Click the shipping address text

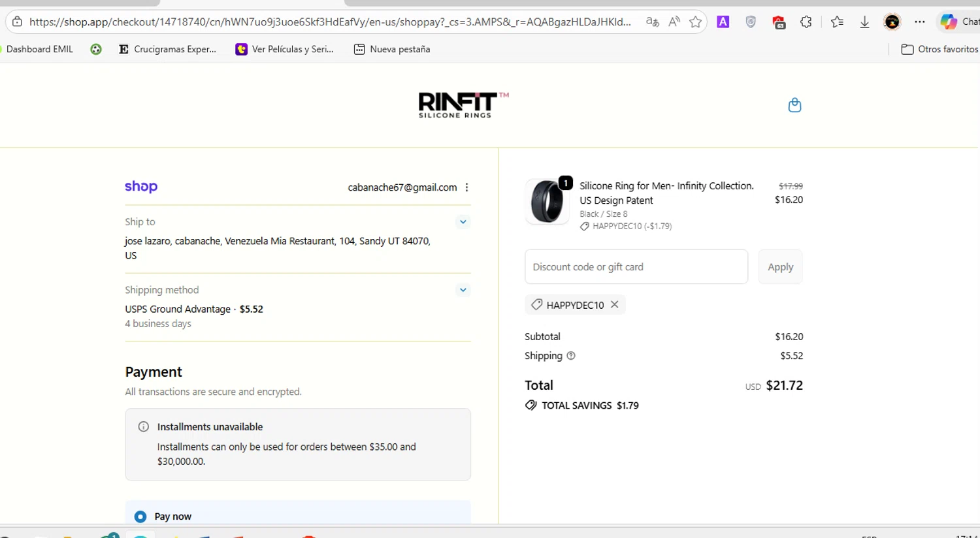pyautogui.click(x=278, y=248)
